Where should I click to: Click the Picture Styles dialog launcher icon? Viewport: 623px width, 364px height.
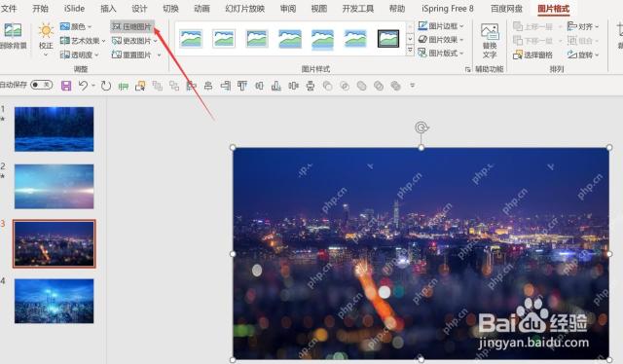[x=467, y=69]
